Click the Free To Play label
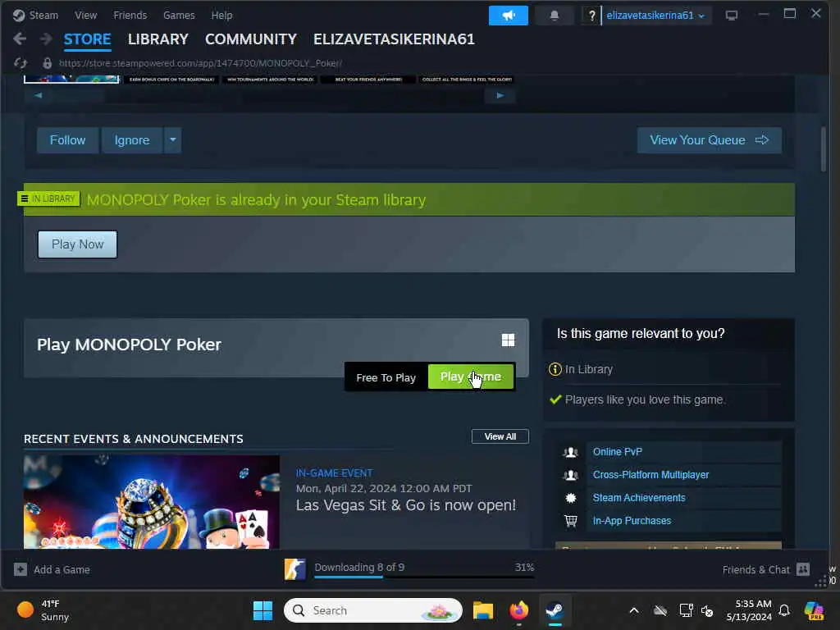Screen dimensions: 840x630 386,377
